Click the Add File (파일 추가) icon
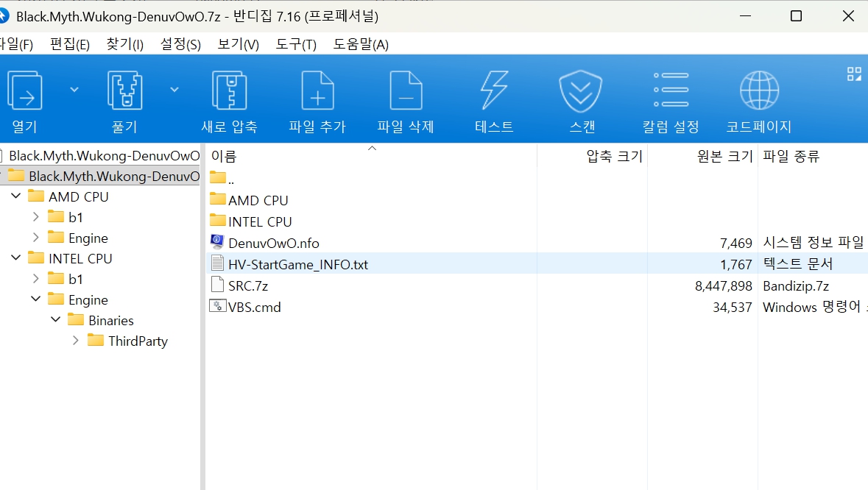Viewport: 868px width, 490px height. point(317,91)
